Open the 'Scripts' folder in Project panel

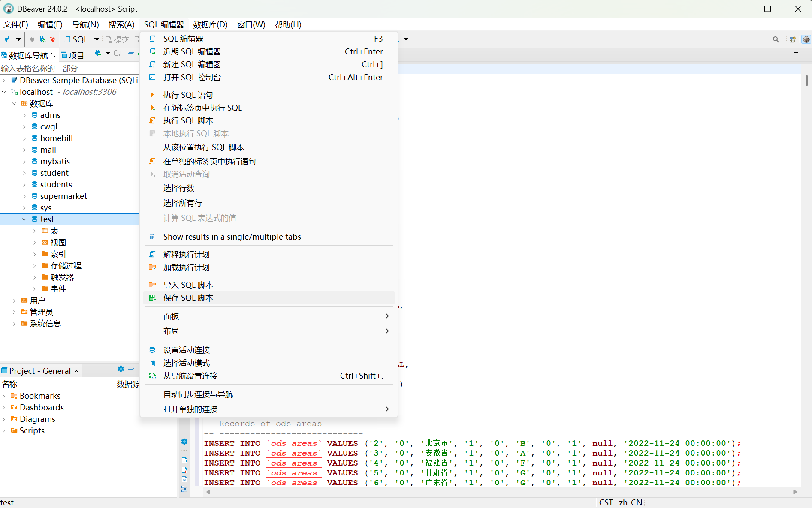click(32, 430)
